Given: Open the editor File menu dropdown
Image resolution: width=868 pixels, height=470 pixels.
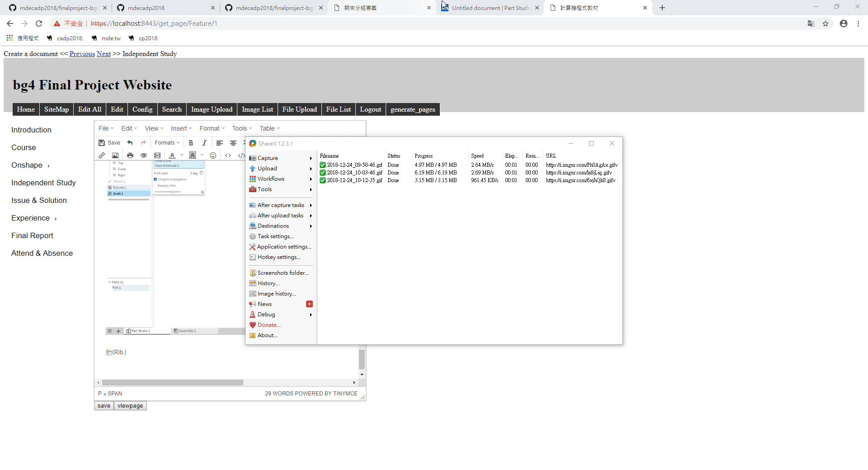Looking at the screenshot, I should coord(106,128).
